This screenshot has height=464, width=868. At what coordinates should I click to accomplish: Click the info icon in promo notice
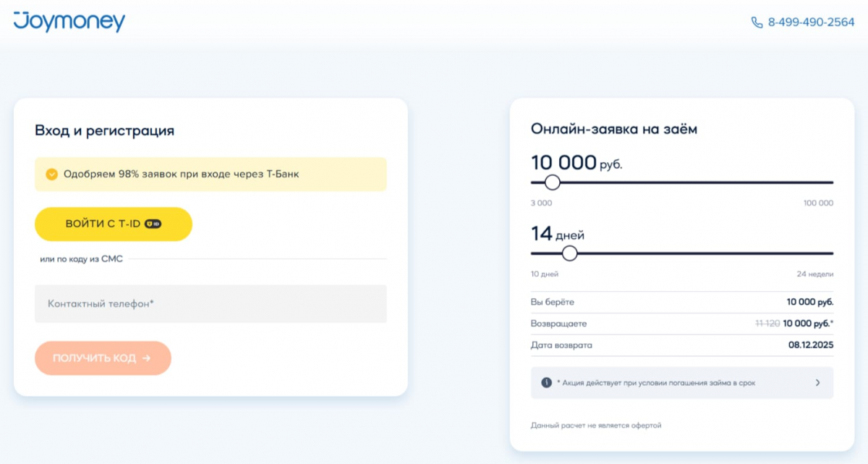547,383
